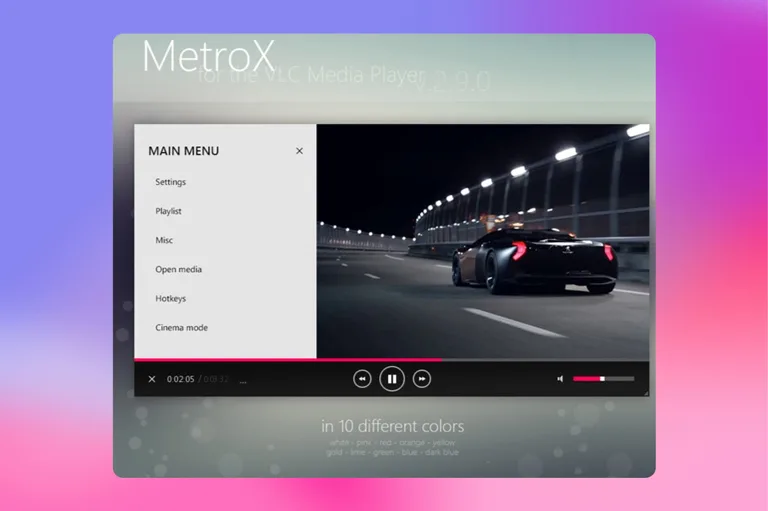The height and width of the screenshot is (511, 768).
Task: Mute audio with the speaker icon
Action: tap(560, 379)
